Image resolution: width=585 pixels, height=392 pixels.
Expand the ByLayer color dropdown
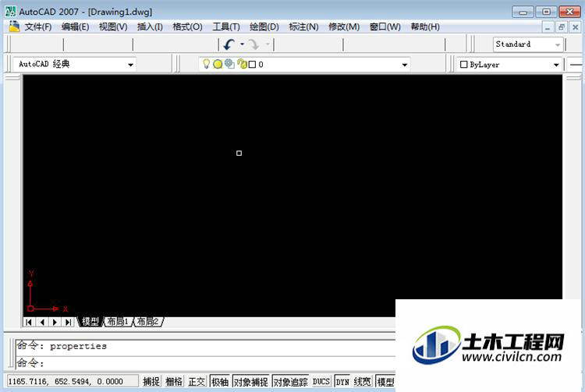[x=556, y=65]
